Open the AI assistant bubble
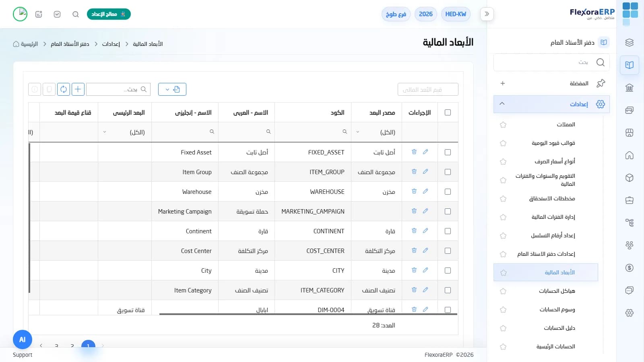Screen dimensions: 644x362 click(x=23, y=339)
